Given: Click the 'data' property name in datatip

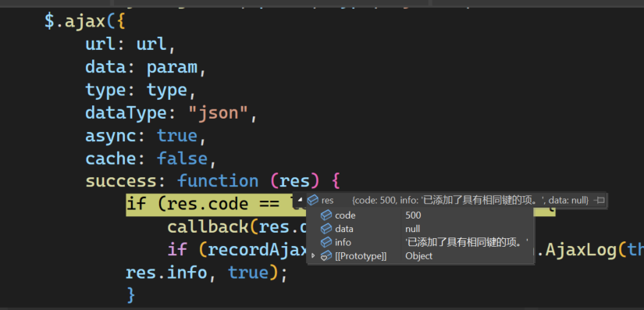Looking at the screenshot, I should [344, 229].
